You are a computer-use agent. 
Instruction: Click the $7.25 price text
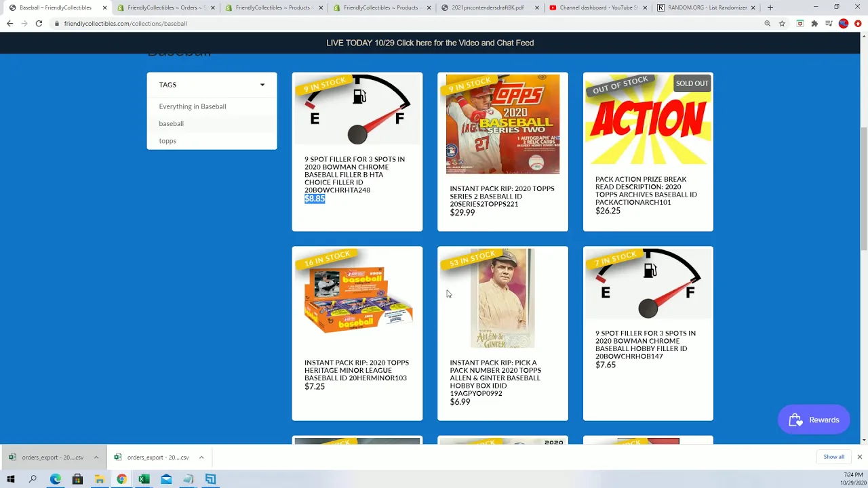[315, 386]
